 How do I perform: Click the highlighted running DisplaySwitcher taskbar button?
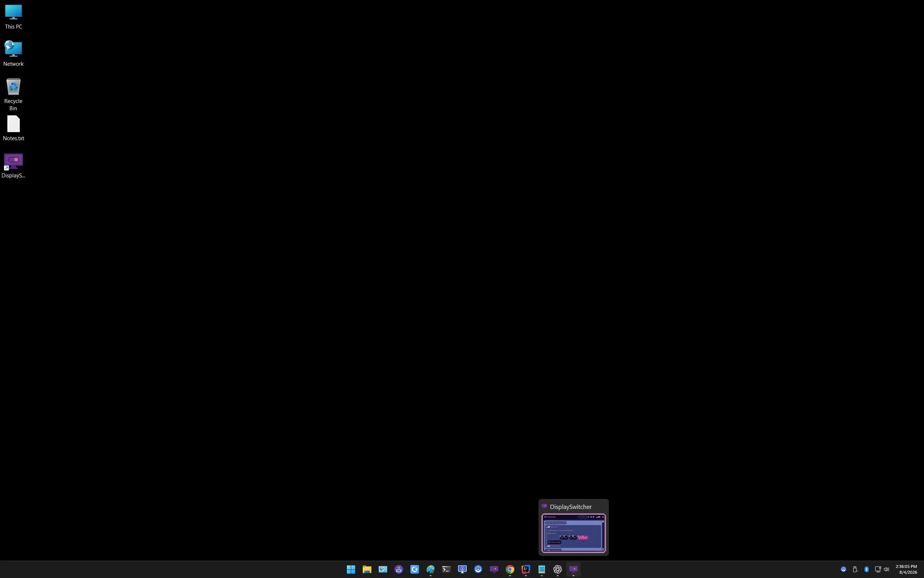[574, 569]
